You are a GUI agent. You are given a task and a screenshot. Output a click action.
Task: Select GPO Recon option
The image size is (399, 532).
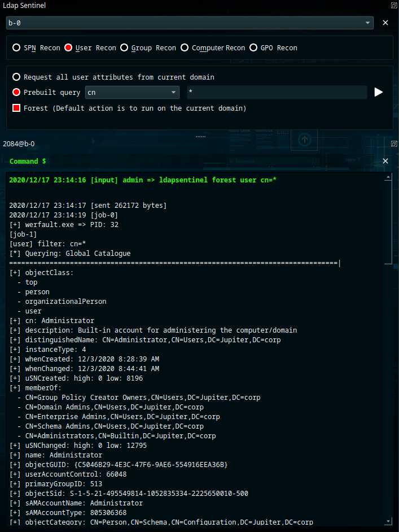tap(253, 48)
